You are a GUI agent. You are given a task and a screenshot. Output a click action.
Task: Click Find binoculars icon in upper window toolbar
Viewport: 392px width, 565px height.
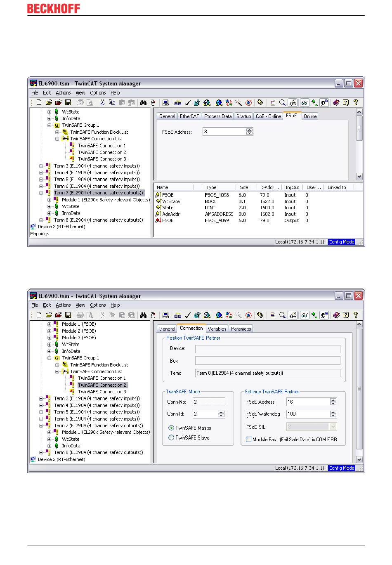click(x=144, y=102)
